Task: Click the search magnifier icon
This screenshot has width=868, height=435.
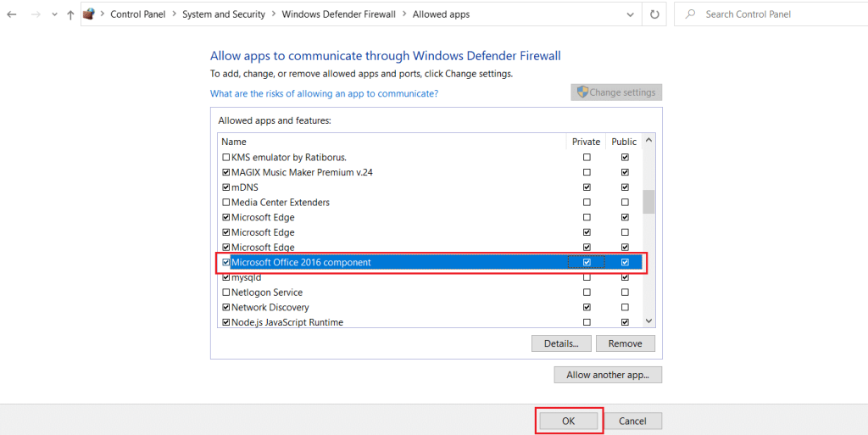Action: pos(690,14)
